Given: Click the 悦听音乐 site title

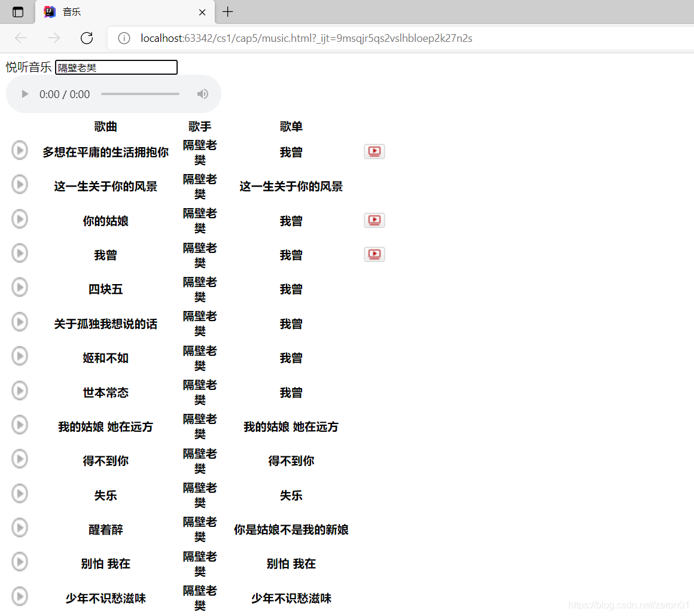Looking at the screenshot, I should 28,68.
